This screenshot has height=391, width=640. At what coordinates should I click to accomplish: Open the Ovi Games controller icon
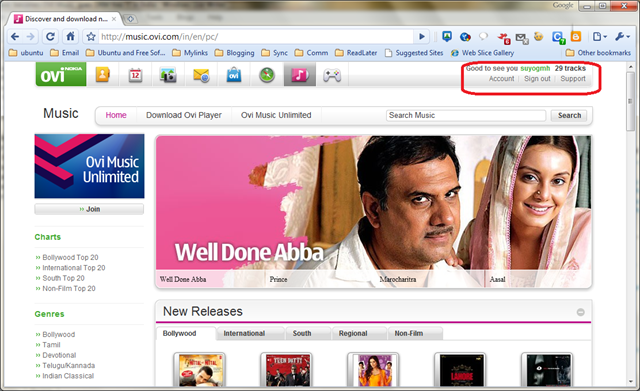coord(332,75)
